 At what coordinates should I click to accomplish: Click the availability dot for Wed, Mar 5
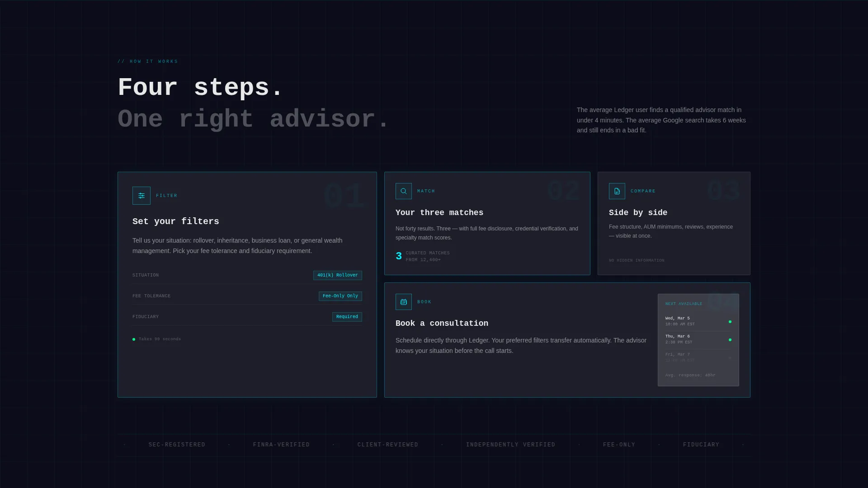(730, 322)
